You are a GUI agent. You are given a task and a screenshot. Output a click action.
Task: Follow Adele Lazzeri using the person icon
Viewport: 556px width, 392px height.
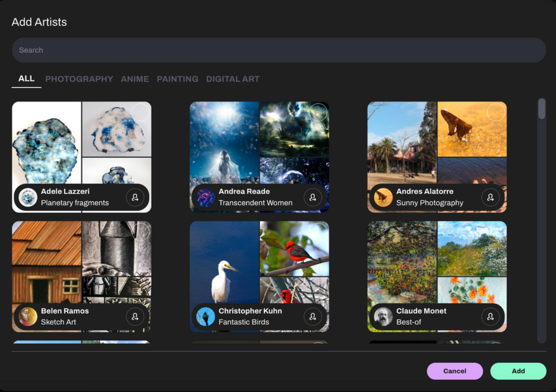(135, 197)
